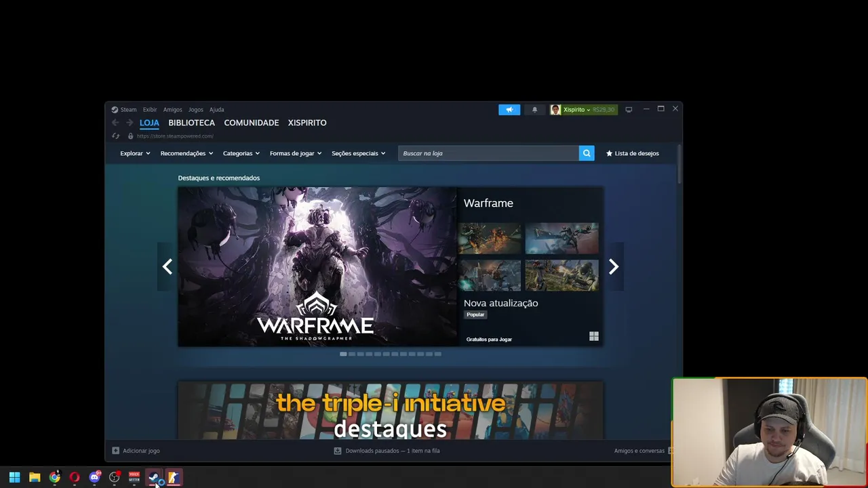Screen dimensions: 868x488
Task: Click the Xispirito profile avatar picture
Action: pos(555,110)
